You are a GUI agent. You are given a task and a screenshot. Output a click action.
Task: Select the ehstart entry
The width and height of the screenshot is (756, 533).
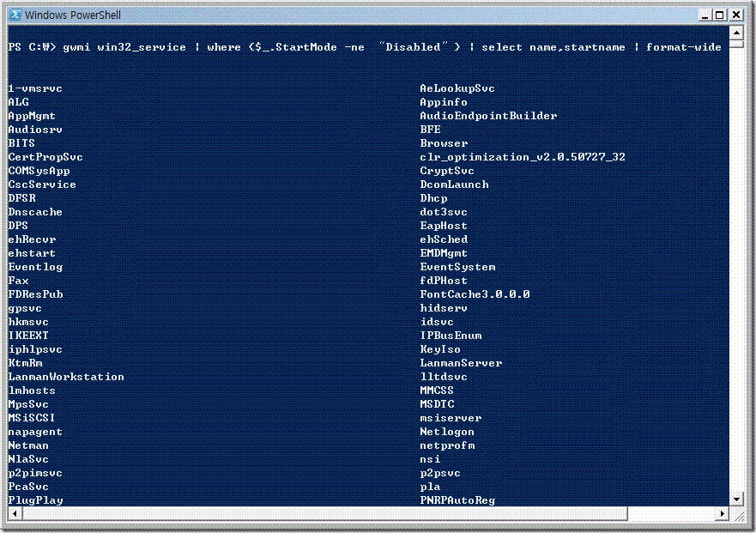[32, 253]
